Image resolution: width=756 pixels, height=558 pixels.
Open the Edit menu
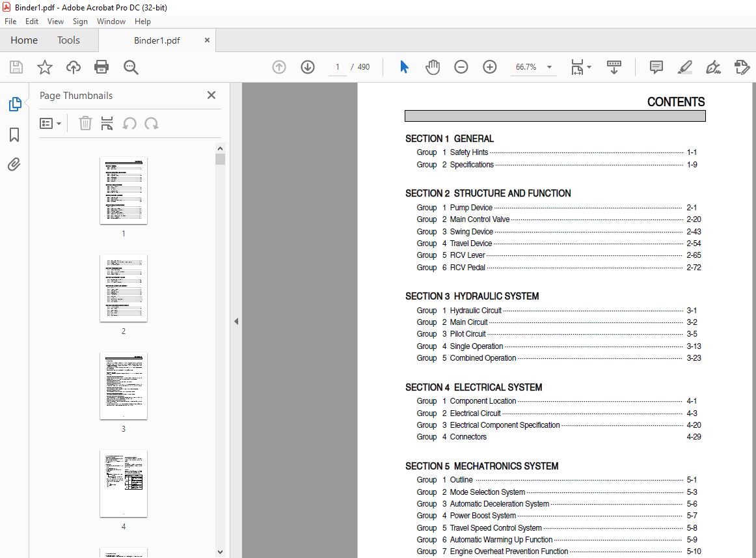32,21
